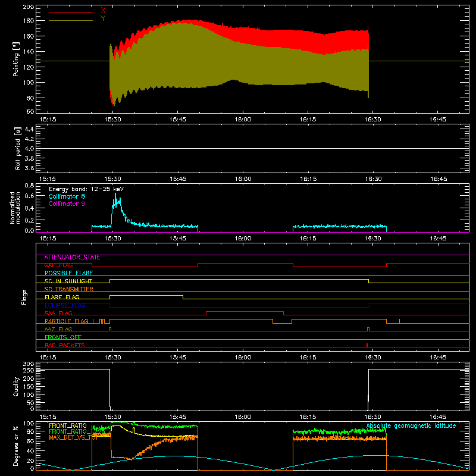The height and width of the screenshot is (476, 476).
Task: Click the 'PARTICLE_FLAG' flag label
Action: [67, 321]
